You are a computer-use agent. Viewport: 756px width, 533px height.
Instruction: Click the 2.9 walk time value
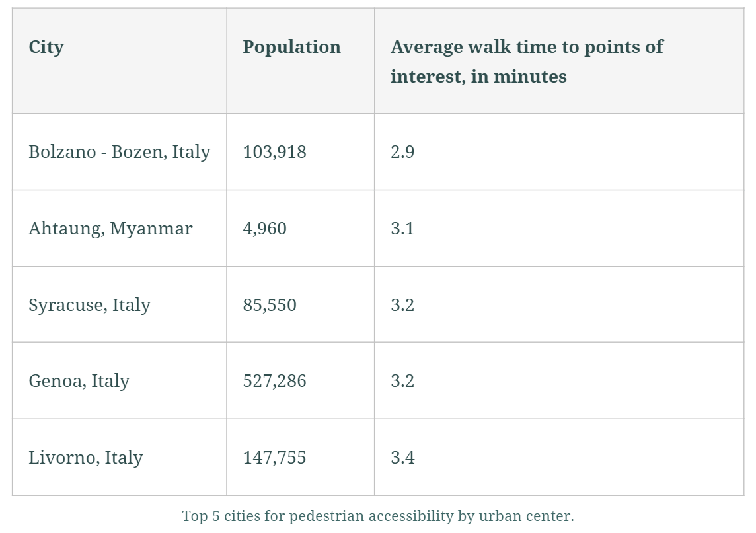(402, 152)
